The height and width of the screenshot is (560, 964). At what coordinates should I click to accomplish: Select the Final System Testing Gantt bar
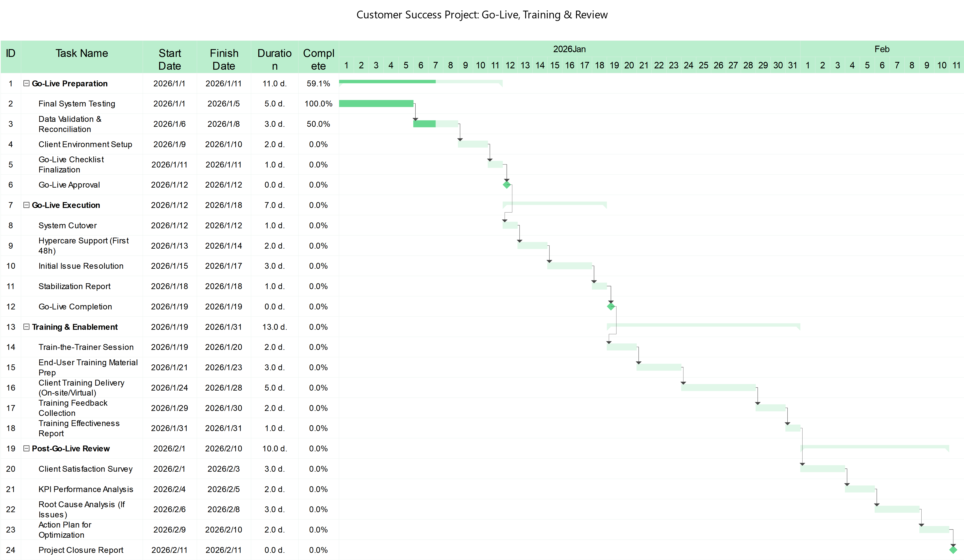(x=376, y=104)
